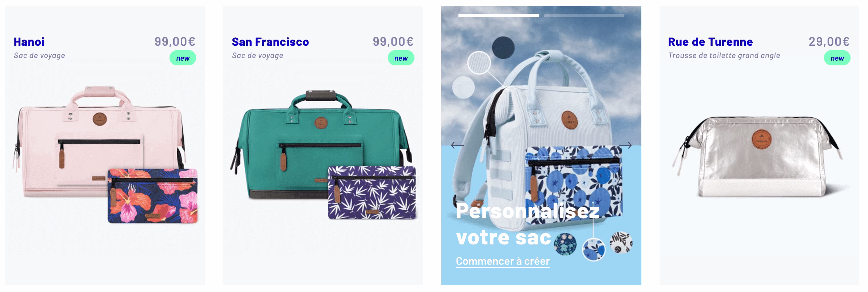Click the hibiscus floral pouch on Hanoi bag

(153, 196)
